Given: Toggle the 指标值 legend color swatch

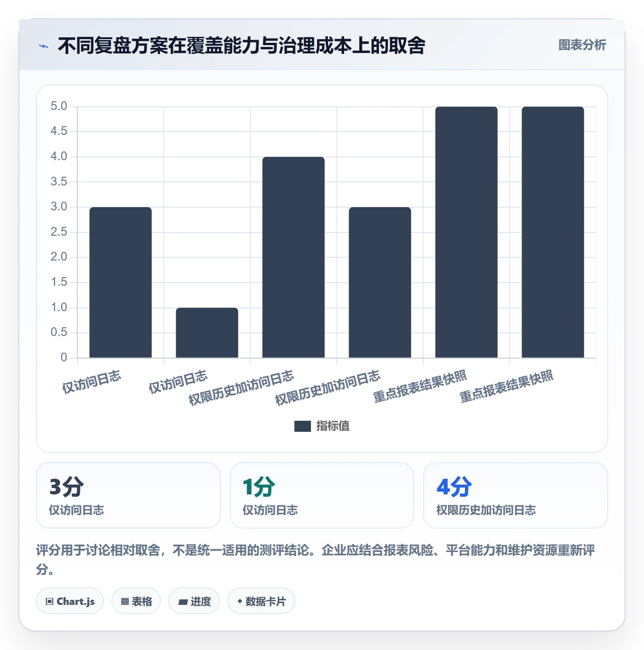Looking at the screenshot, I should [302, 426].
